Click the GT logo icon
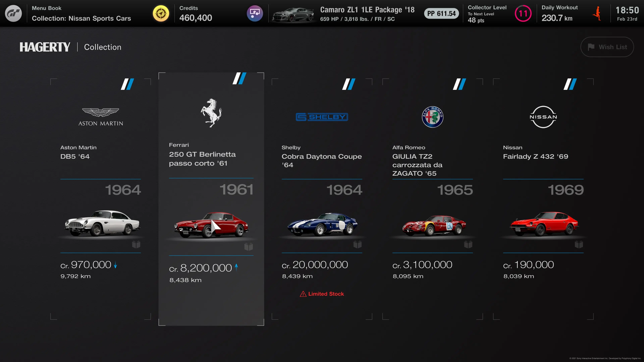 [x=13, y=13]
